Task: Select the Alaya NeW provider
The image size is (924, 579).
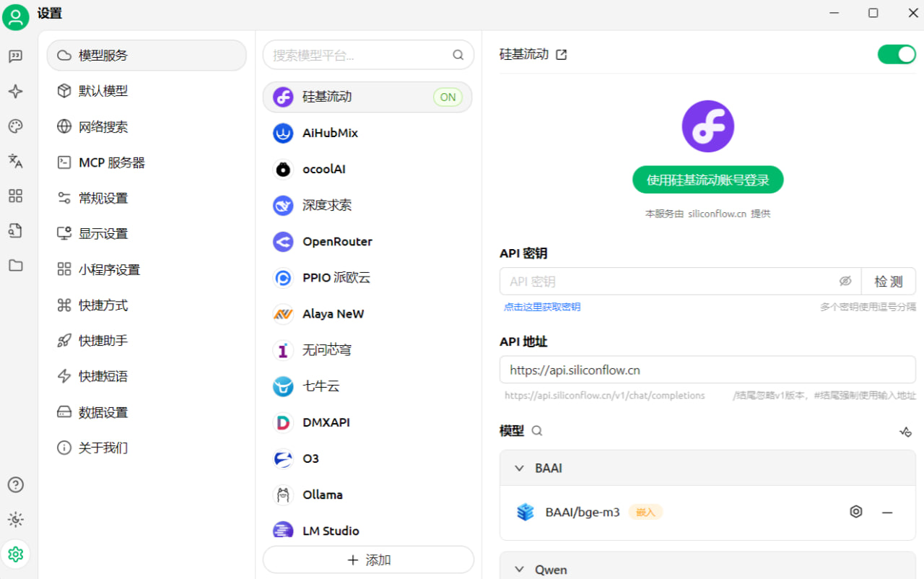Action: point(367,314)
